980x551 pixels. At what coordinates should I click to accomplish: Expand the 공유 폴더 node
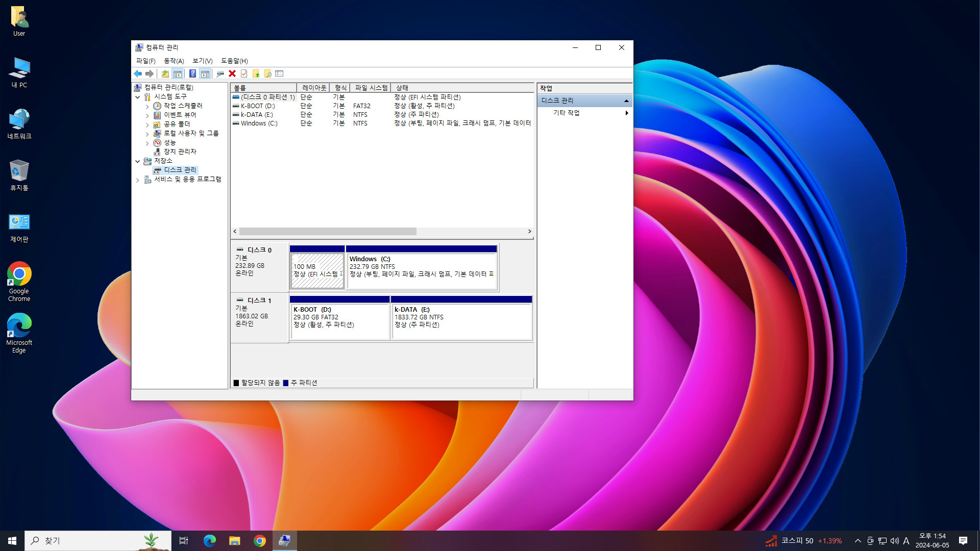pos(148,124)
